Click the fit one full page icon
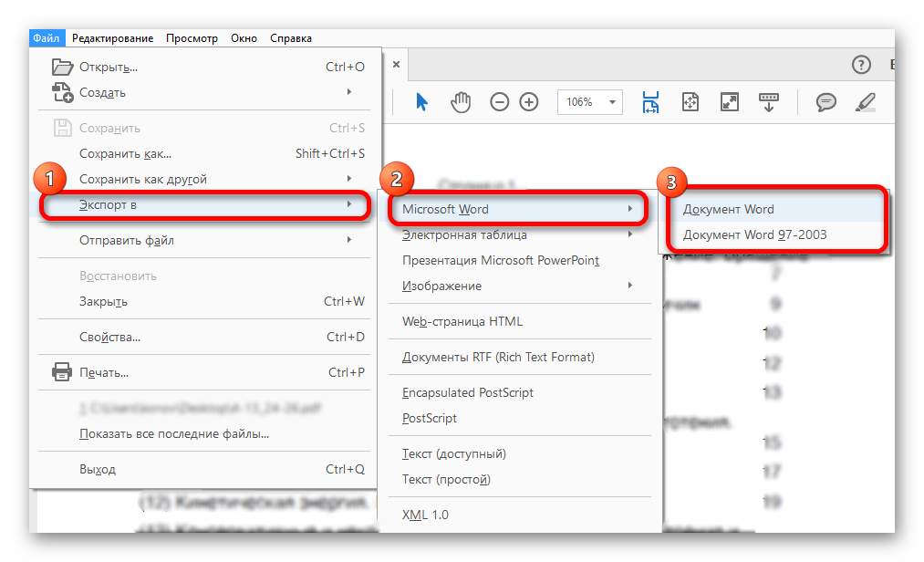The height and width of the screenshot is (562, 924). 690,102
